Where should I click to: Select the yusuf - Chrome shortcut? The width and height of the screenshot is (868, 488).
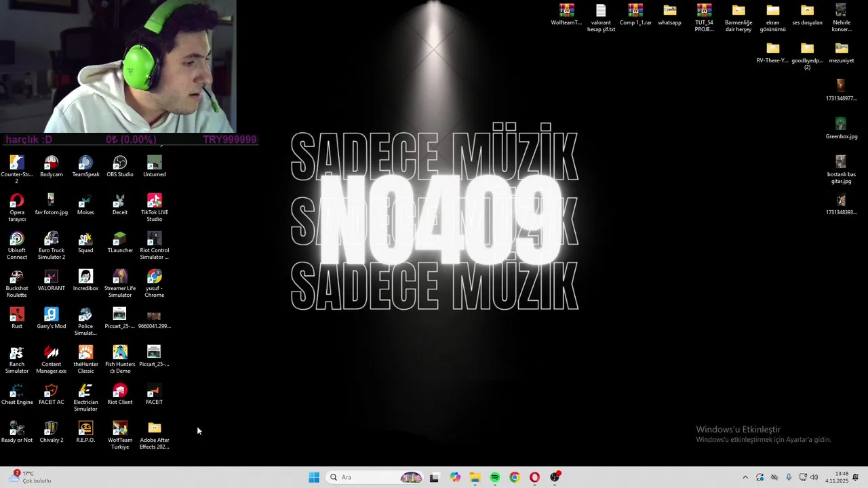coord(155,283)
